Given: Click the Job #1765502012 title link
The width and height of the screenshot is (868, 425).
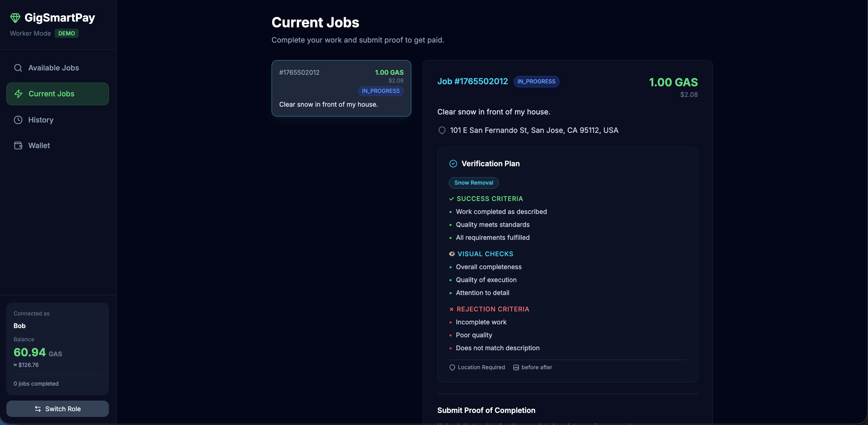Looking at the screenshot, I should tap(473, 82).
